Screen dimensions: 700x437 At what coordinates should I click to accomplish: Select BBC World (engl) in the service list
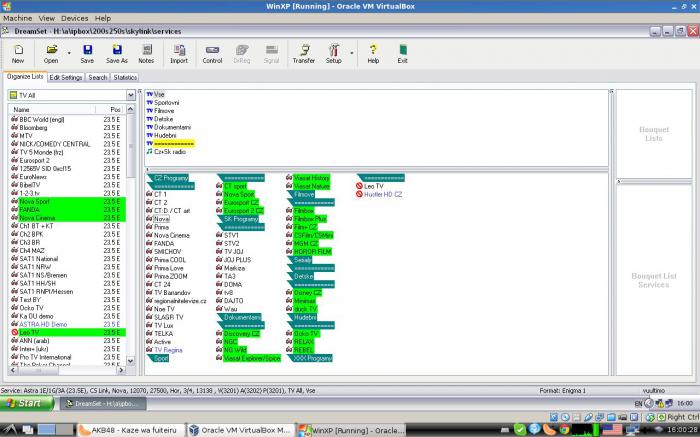[67, 120]
